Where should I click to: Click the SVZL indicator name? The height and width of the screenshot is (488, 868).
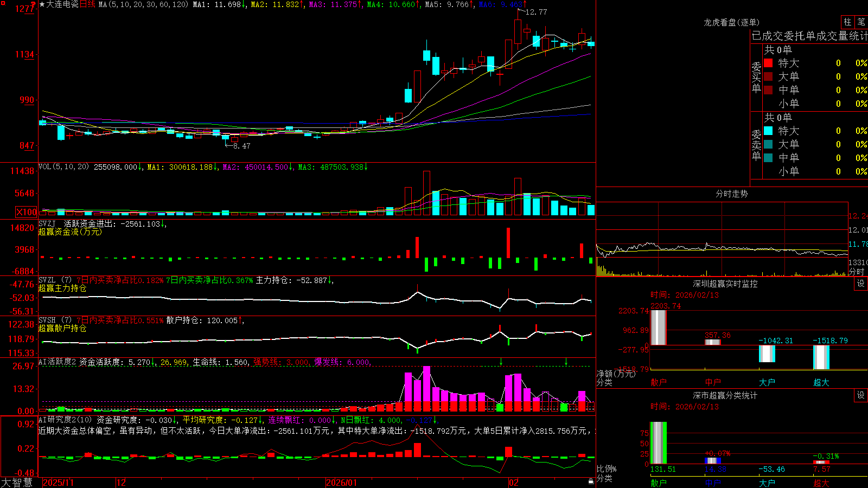tap(47, 280)
